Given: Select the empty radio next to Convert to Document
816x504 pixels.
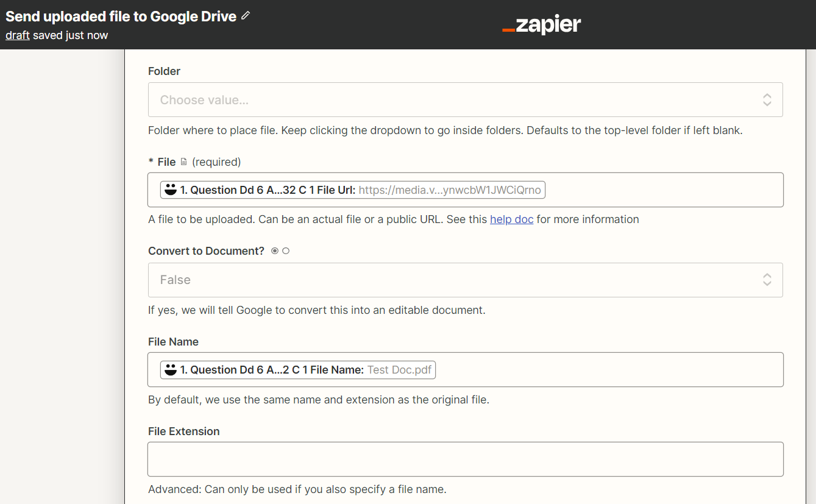Looking at the screenshot, I should pyautogui.click(x=286, y=251).
